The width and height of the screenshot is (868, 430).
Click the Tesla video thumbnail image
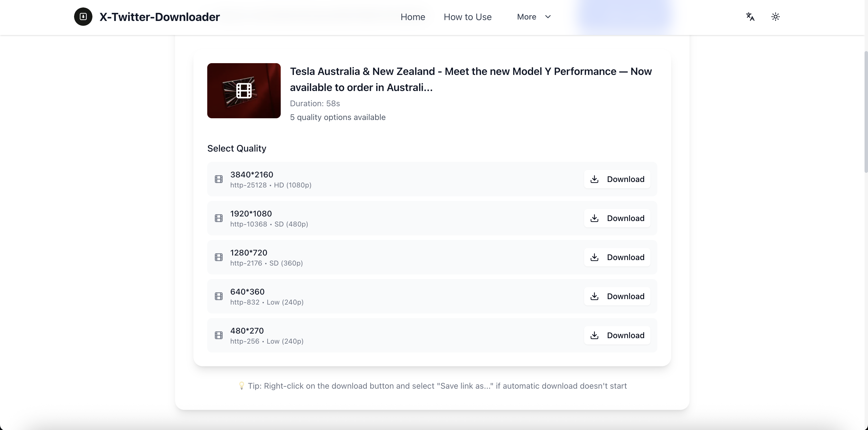point(244,91)
